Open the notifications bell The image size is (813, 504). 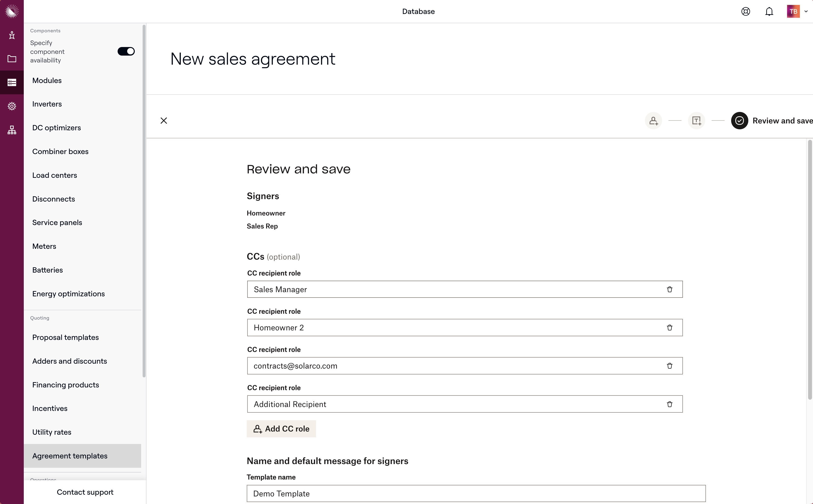coord(769,12)
